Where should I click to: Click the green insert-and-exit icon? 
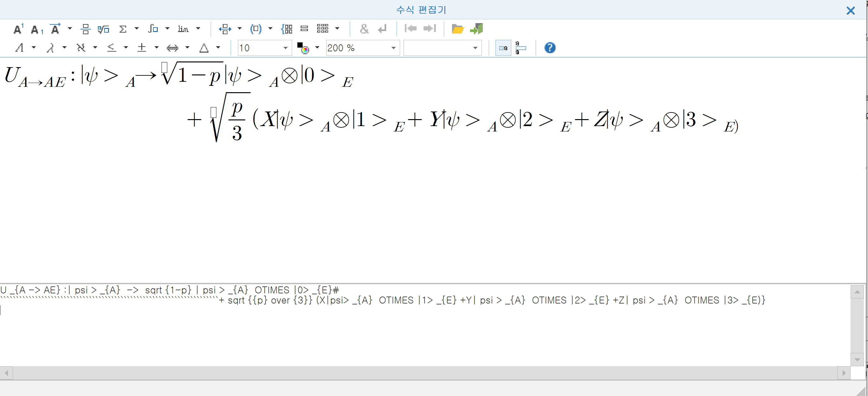[x=476, y=29]
